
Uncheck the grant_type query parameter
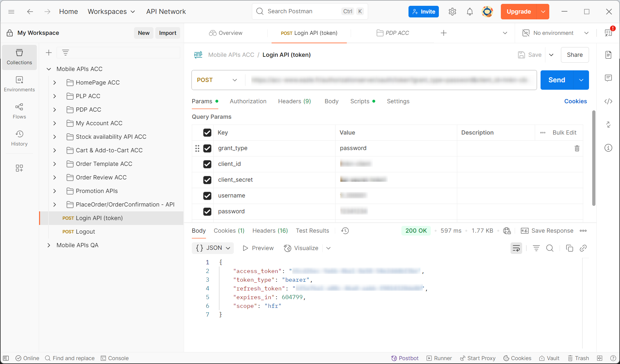click(207, 148)
